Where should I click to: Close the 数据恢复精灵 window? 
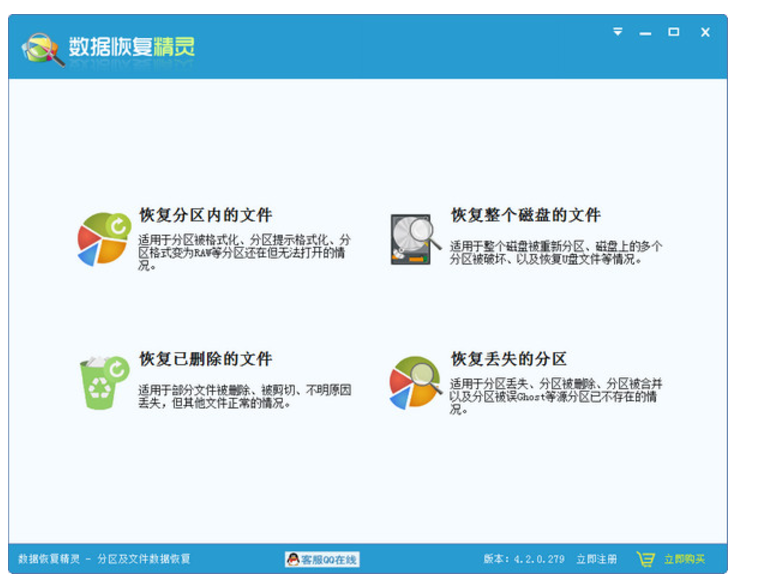(705, 32)
